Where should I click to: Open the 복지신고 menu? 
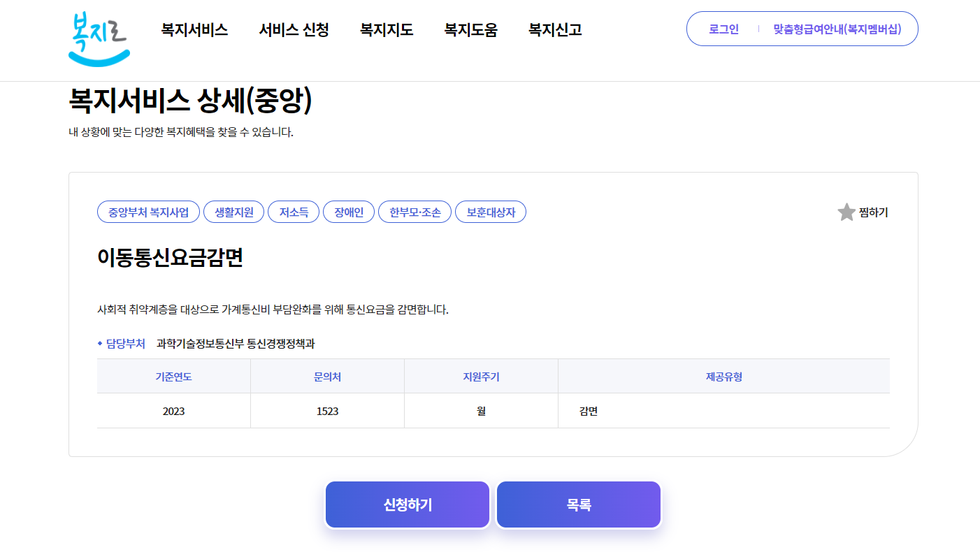[x=553, y=29]
